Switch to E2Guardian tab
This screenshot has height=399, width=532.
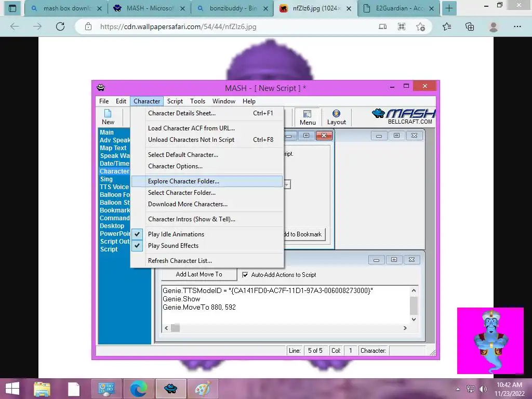point(399,8)
